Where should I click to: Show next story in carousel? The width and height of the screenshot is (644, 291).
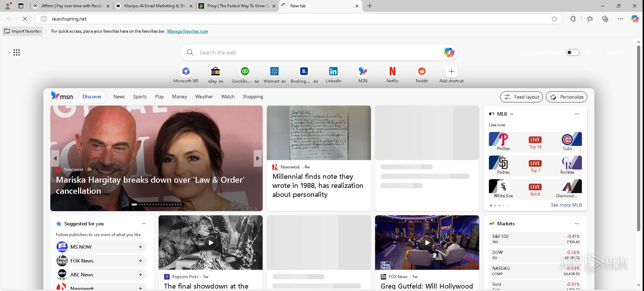(257, 158)
